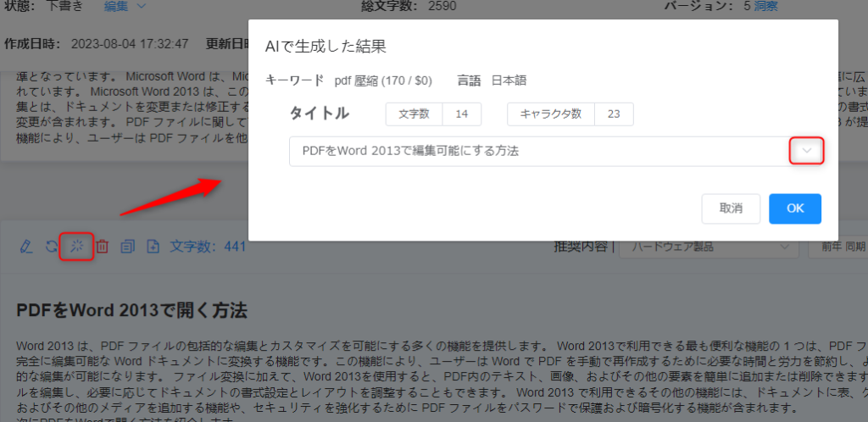Click the 文字数: 441 counter text
This screenshot has width=868, height=422.
tap(208, 246)
